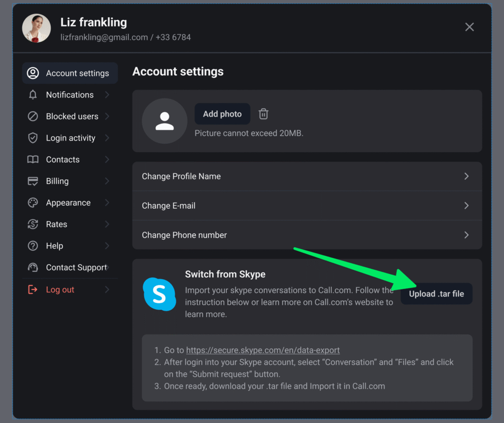This screenshot has height=423, width=504.
Task: Expand the Change Phone number row chevron
Action: click(x=466, y=235)
